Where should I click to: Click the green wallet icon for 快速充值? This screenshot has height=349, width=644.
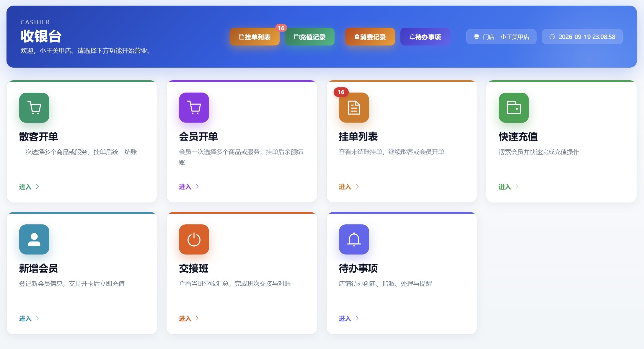tap(514, 108)
